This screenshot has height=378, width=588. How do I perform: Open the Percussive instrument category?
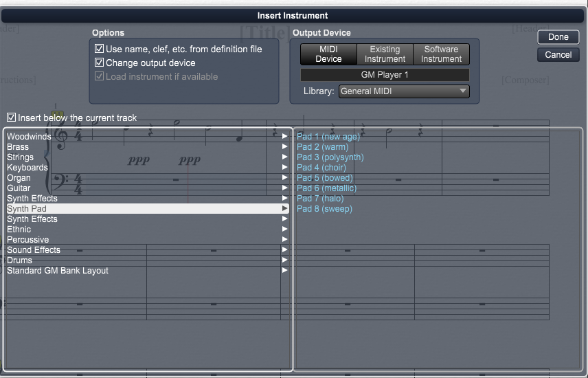(27, 240)
